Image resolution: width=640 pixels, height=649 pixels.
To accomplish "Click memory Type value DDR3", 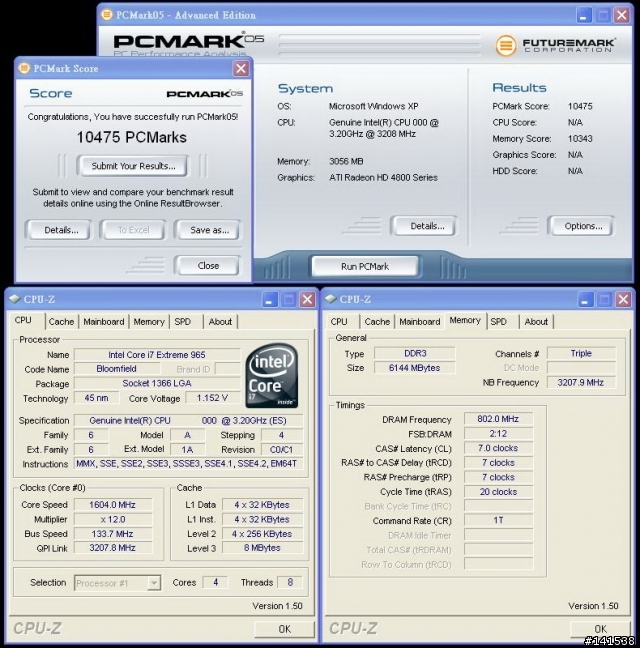I will point(415,353).
